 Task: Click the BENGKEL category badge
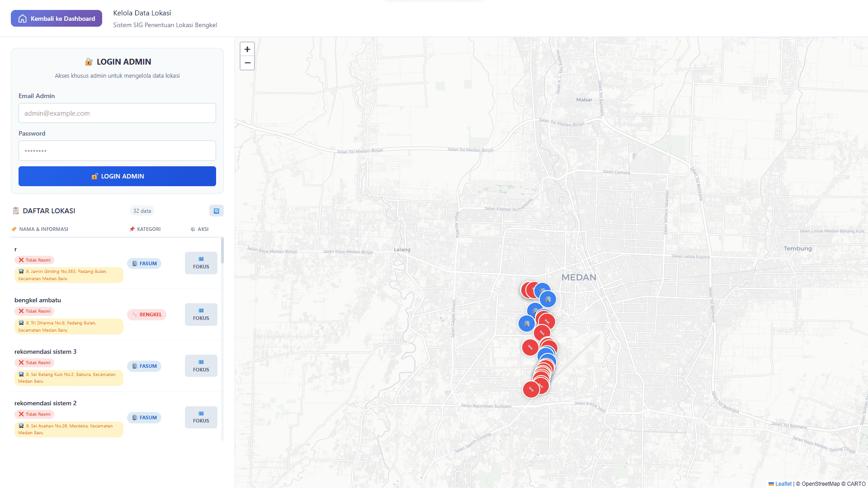pos(146,314)
